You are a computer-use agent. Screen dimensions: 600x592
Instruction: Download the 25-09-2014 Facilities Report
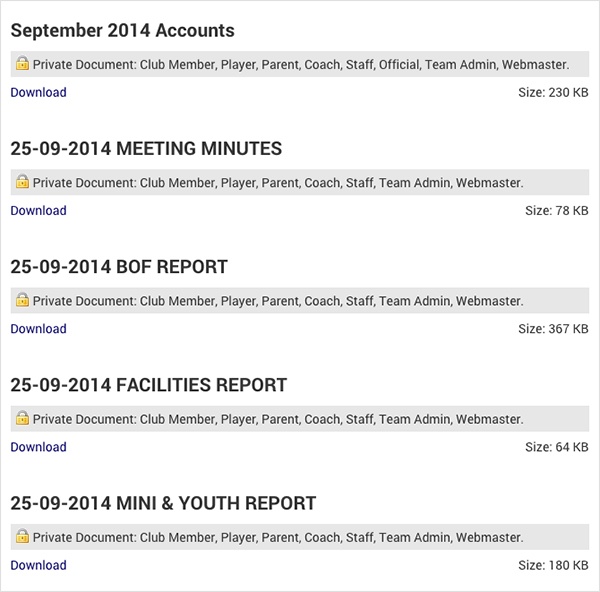[x=38, y=447]
